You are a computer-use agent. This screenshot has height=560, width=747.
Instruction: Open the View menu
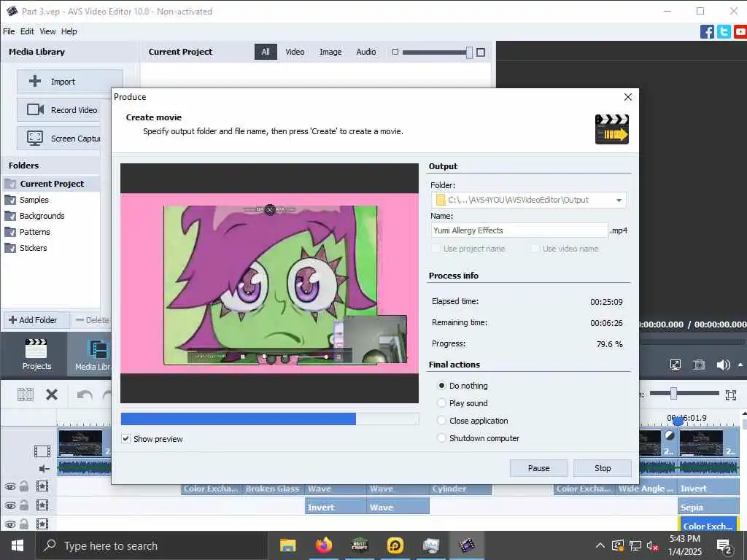(x=47, y=31)
